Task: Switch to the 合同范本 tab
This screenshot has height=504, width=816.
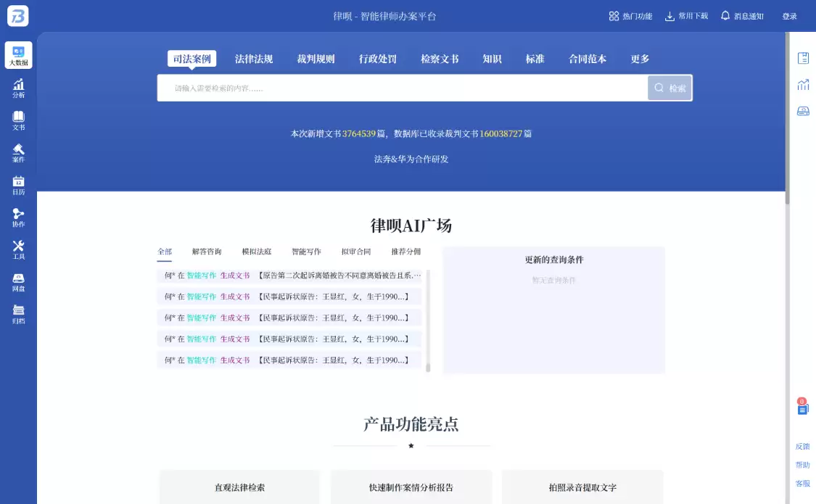Action: tap(588, 59)
